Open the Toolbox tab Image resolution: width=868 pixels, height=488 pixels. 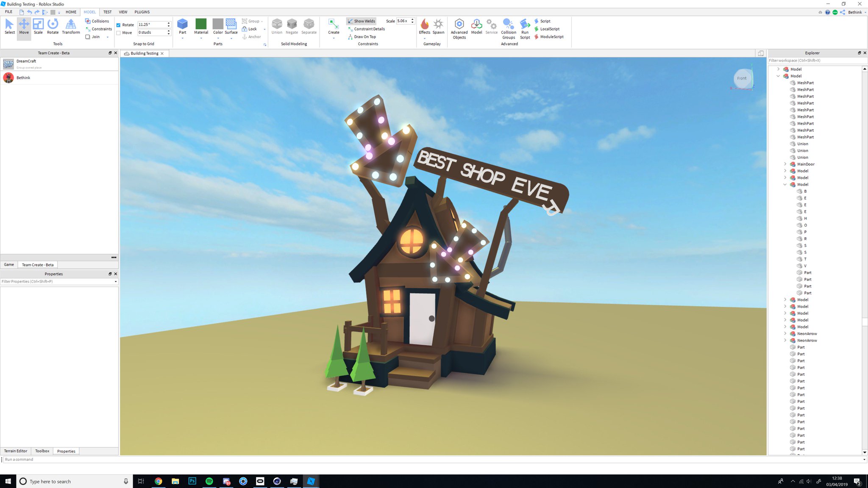[42, 451]
